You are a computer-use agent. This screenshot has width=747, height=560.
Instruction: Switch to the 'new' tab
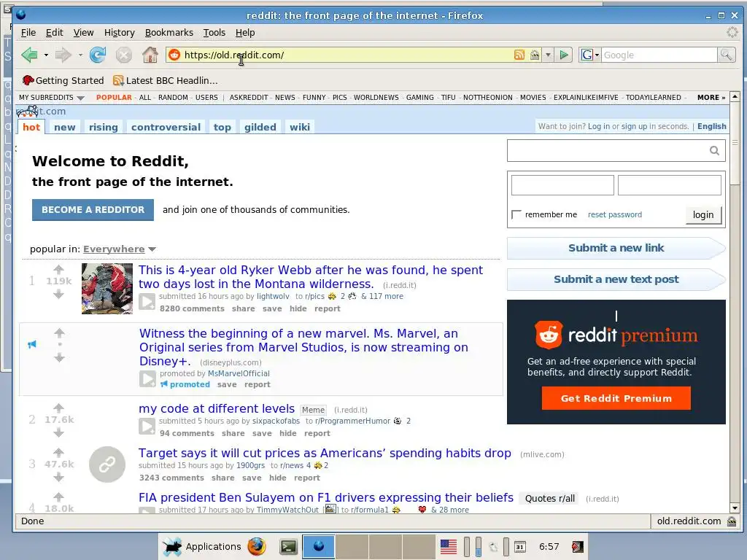tap(65, 127)
